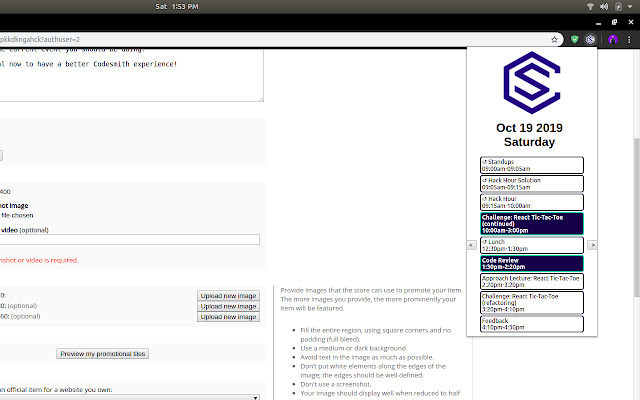The image size is (640, 400).
Task: Bookmark this page with the star icon
Action: 554,40
